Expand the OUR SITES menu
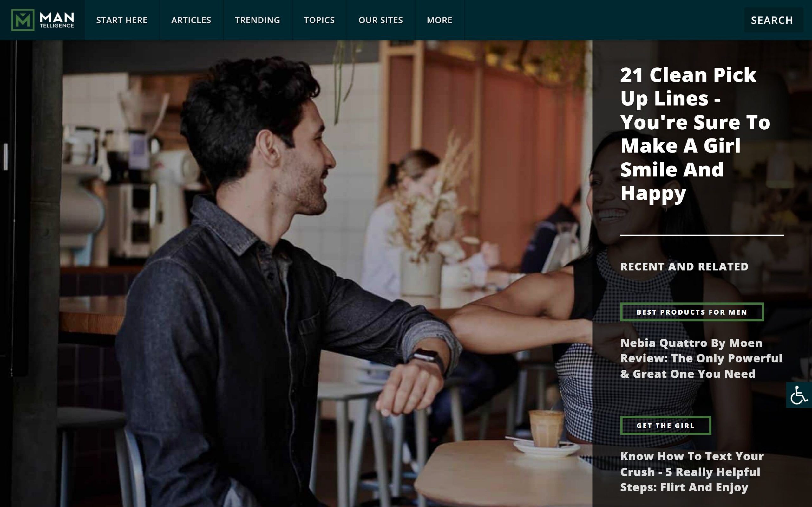812x507 pixels. [381, 20]
